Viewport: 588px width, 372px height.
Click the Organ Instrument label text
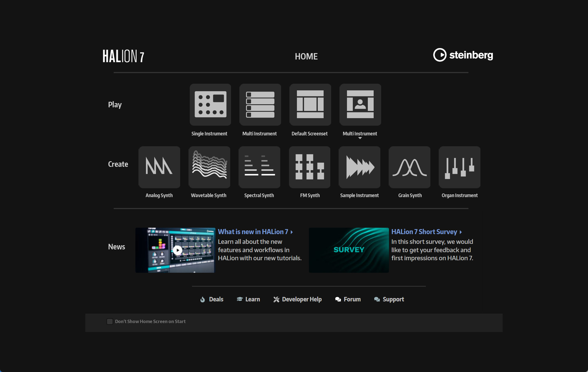(460, 195)
